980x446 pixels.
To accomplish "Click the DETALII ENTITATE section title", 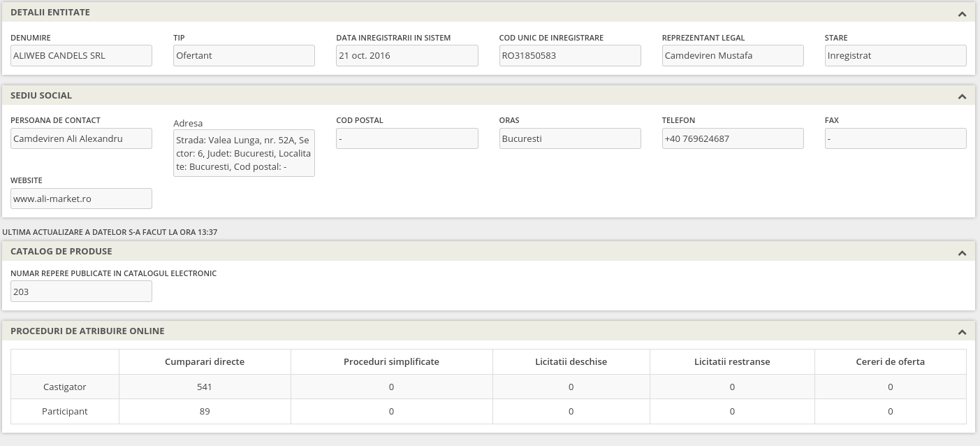I will point(50,13).
